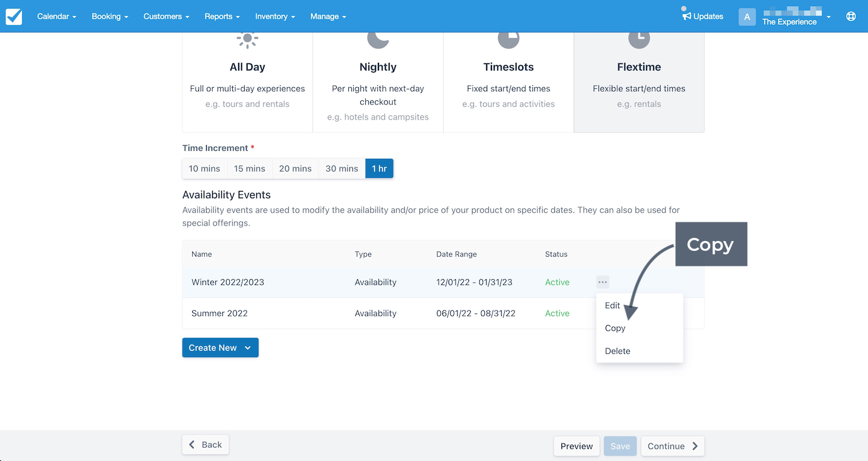Click Continue to the next step
The height and width of the screenshot is (461, 868).
[673, 446]
